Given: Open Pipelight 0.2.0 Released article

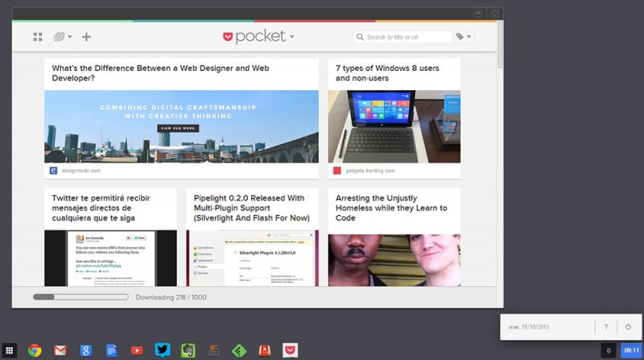Looking at the screenshot, I should click(x=252, y=208).
